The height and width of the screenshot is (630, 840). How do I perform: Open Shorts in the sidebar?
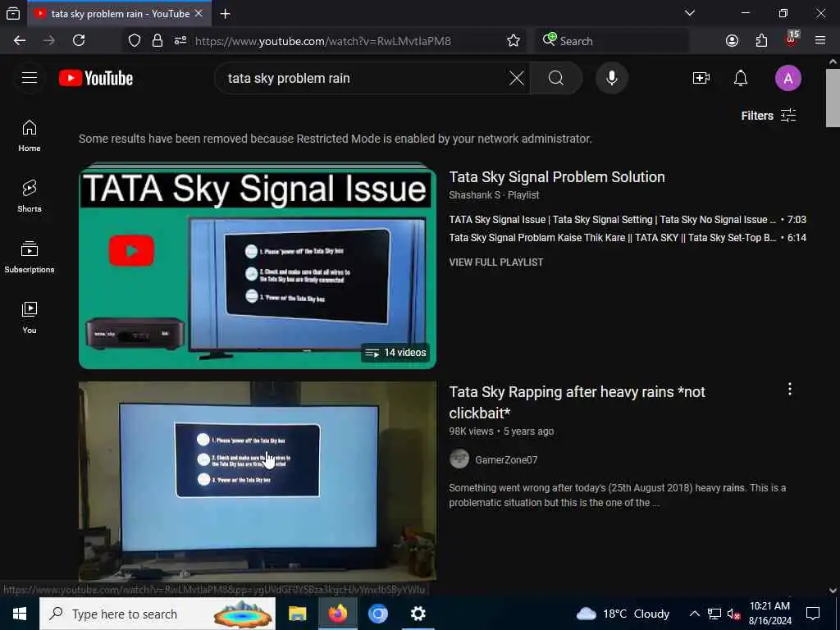pos(30,196)
